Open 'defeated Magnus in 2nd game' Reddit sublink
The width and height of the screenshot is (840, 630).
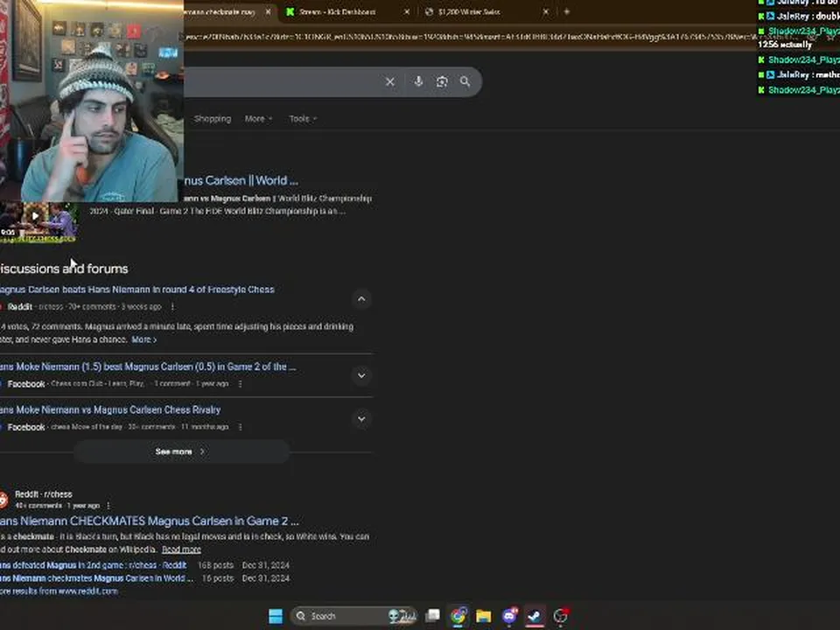click(94, 565)
